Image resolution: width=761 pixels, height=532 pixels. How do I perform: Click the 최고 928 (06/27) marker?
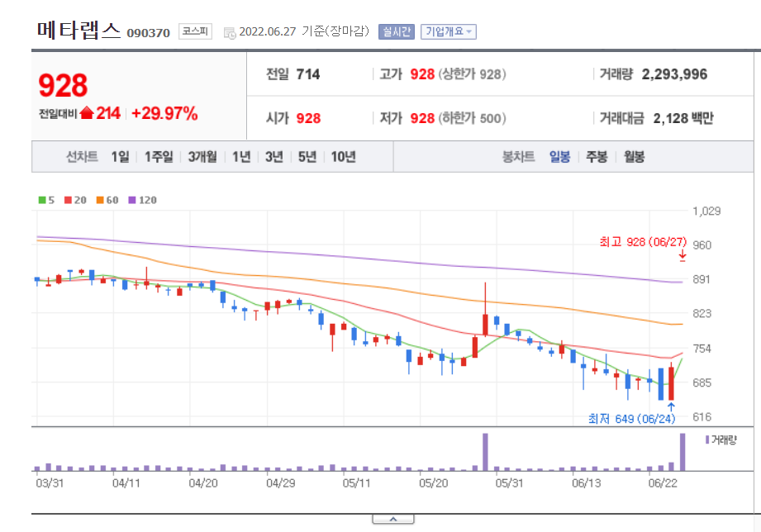tap(643, 242)
